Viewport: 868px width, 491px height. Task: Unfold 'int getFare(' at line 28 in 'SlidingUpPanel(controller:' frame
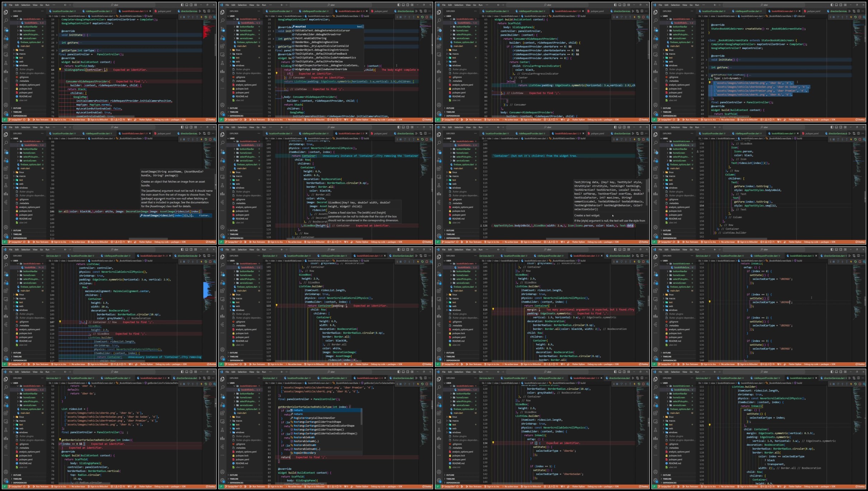click(x=57, y=43)
